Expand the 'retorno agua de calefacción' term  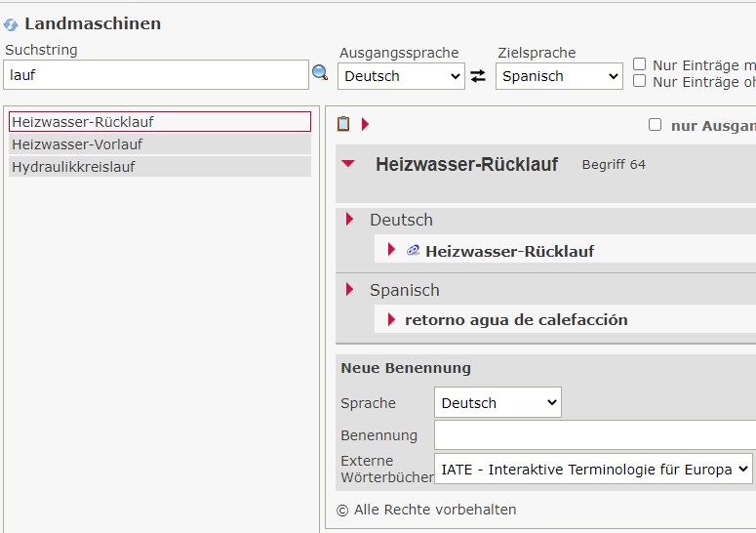click(x=391, y=319)
